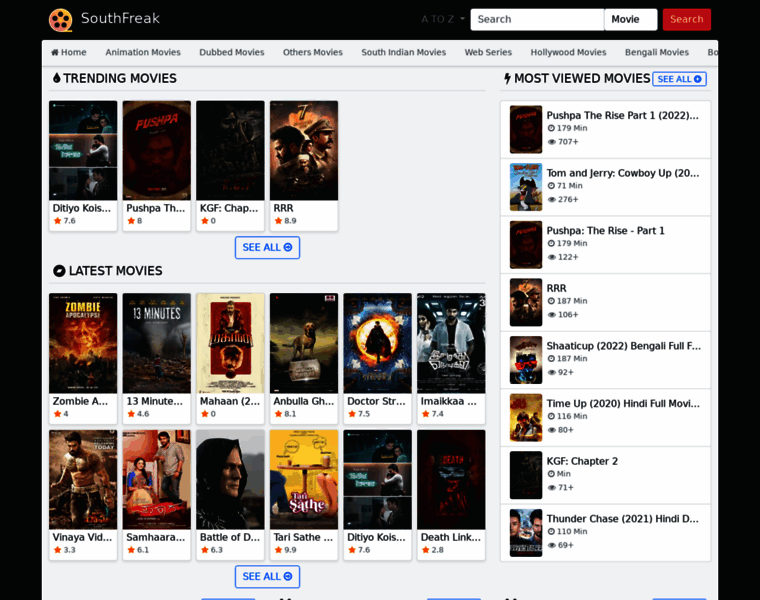Viewport: 760px width, 600px height.
Task: Click Time Up small thumbnail
Action: (526, 418)
